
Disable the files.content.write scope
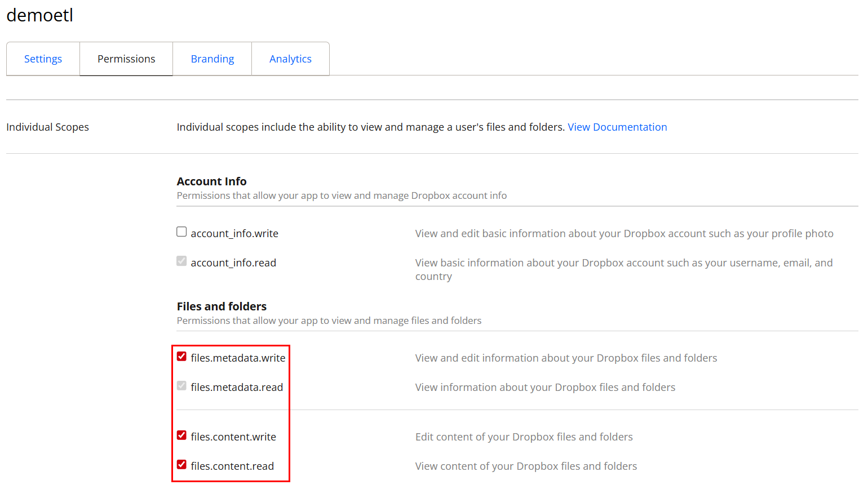[181, 435]
